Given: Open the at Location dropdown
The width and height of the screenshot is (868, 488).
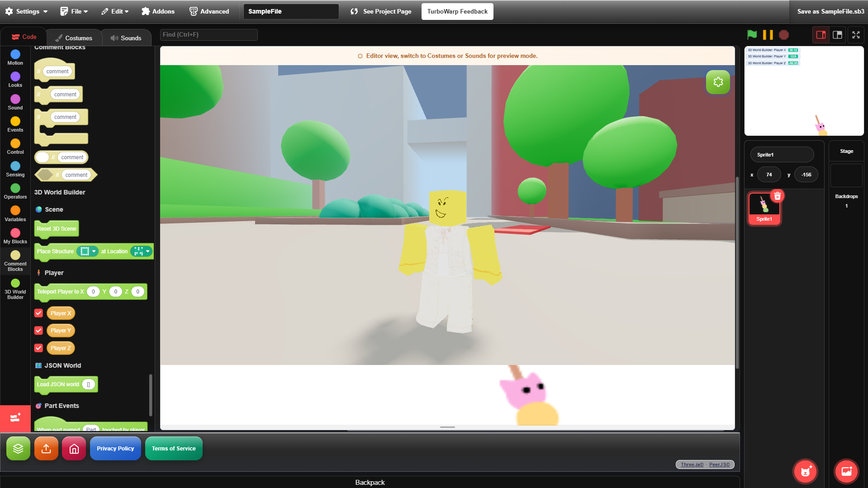Looking at the screenshot, I should point(141,251).
